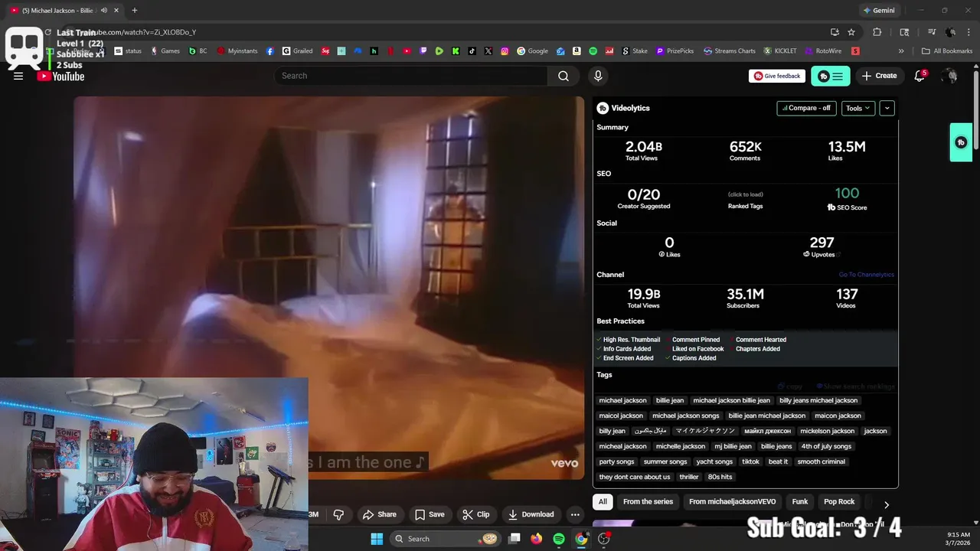This screenshot has width=980, height=551.
Task: Mute the tab via speaker icon
Action: 104,11
